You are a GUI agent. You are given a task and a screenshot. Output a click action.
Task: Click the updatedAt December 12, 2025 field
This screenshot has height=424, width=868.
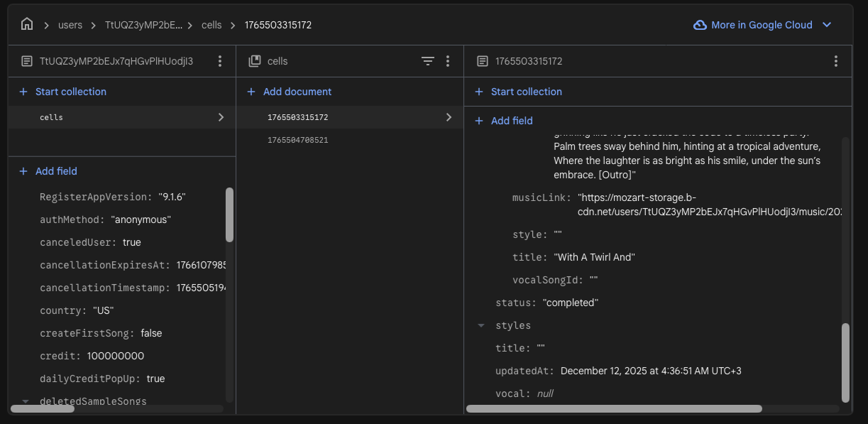click(618, 371)
